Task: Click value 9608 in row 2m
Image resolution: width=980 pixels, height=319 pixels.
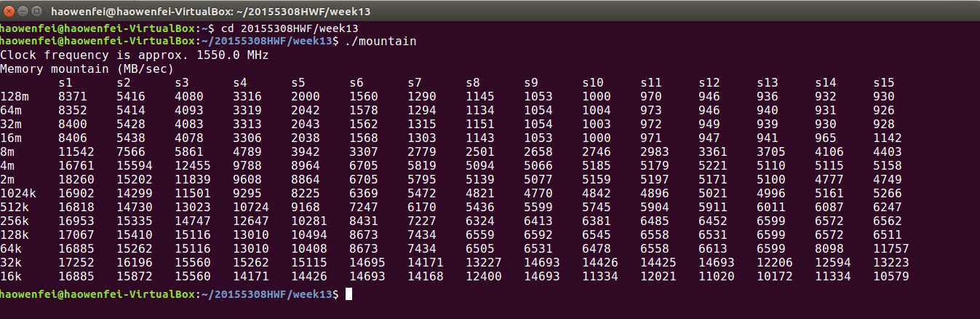Action: [x=247, y=180]
